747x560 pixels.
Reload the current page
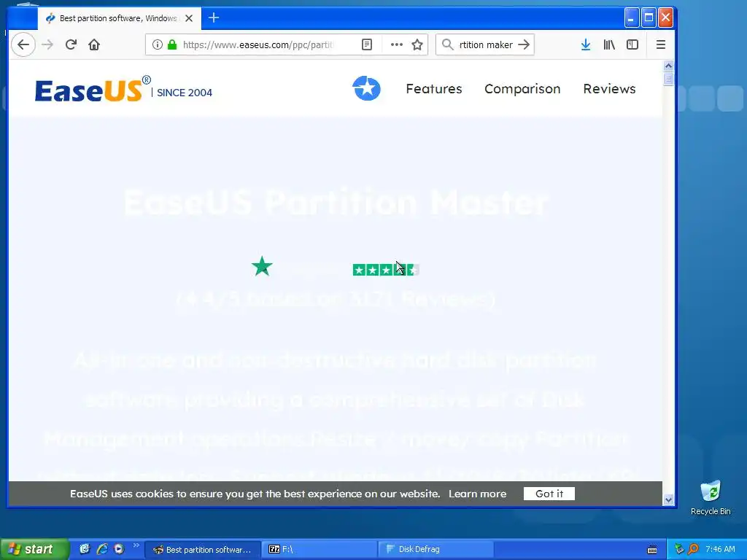point(71,44)
